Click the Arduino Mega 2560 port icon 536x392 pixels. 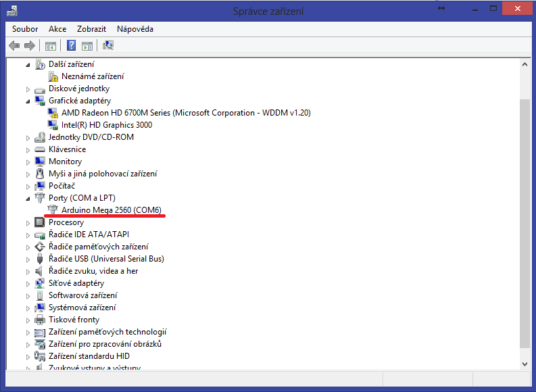click(x=53, y=210)
